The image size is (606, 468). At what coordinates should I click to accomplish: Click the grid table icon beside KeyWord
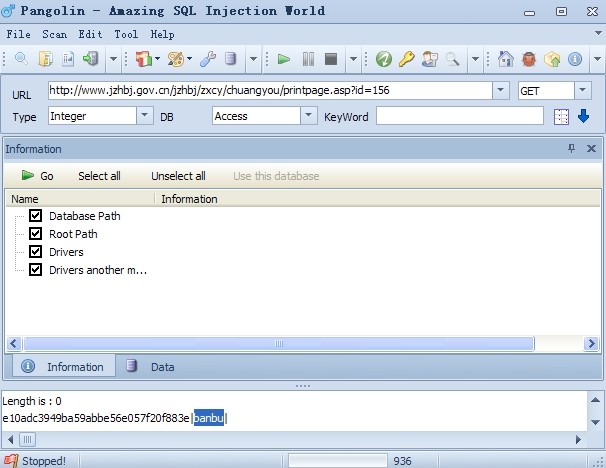click(561, 116)
